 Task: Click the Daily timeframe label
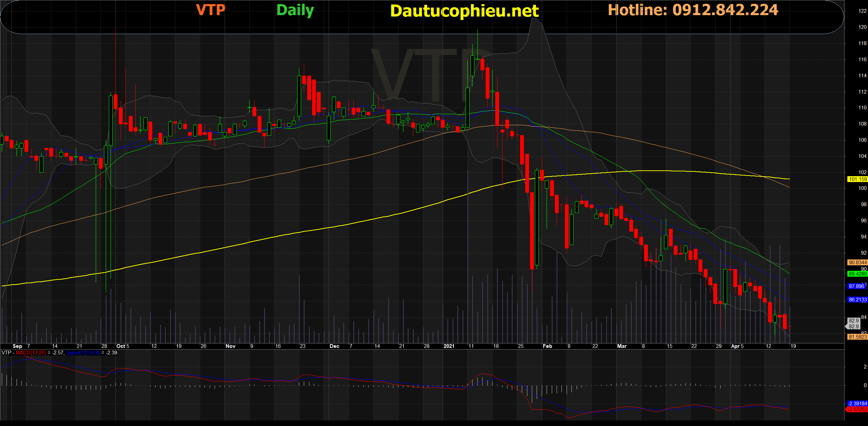point(295,10)
